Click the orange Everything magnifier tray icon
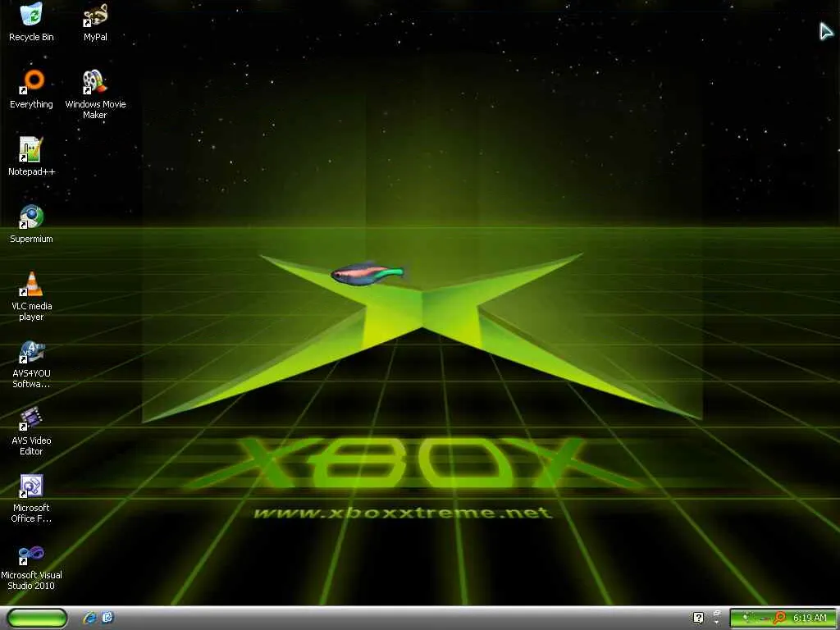This screenshot has height=630, width=840. coord(779,618)
